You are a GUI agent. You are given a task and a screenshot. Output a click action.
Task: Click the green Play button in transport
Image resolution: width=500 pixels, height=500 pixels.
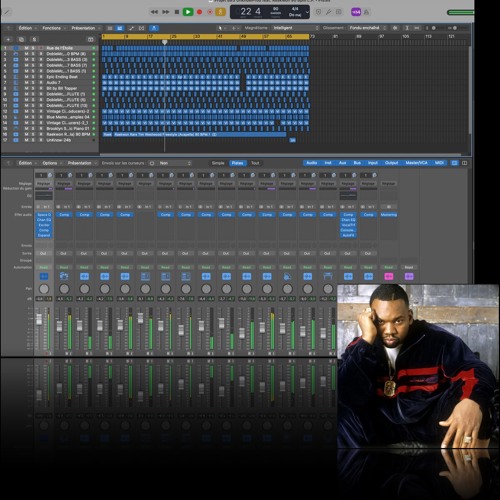[188, 12]
